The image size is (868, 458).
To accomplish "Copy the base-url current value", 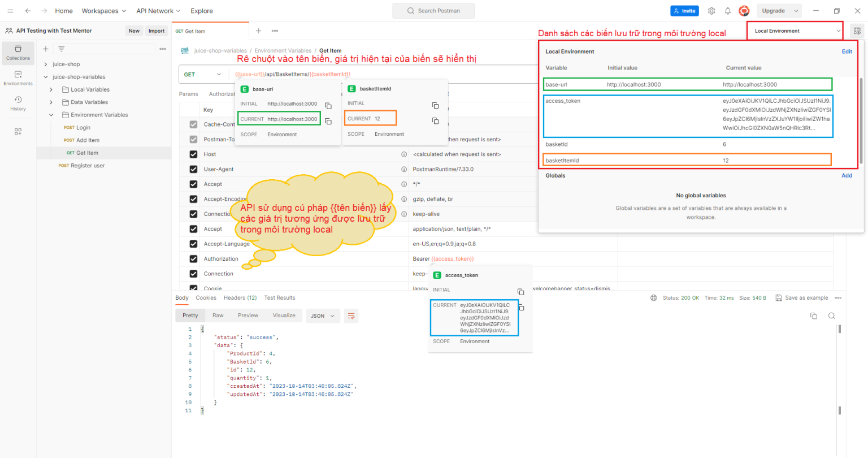I will point(328,121).
